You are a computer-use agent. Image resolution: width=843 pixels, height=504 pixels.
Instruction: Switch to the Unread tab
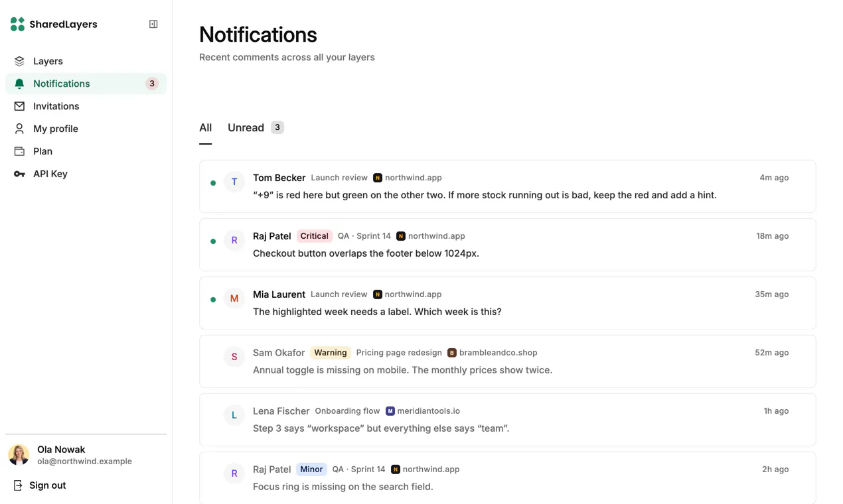tap(256, 127)
